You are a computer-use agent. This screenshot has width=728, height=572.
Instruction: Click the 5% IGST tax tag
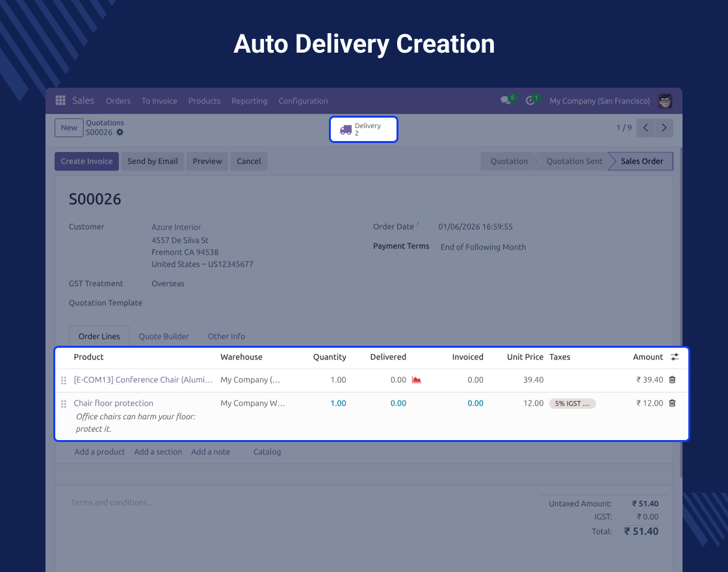pyautogui.click(x=572, y=404)
